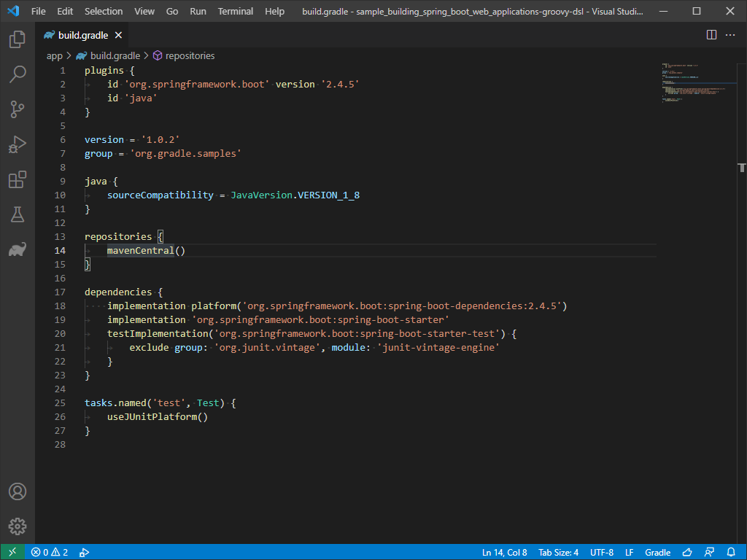Open Run and Debug panel
This screenshot has height=560, width=747.
pos(18,144)
